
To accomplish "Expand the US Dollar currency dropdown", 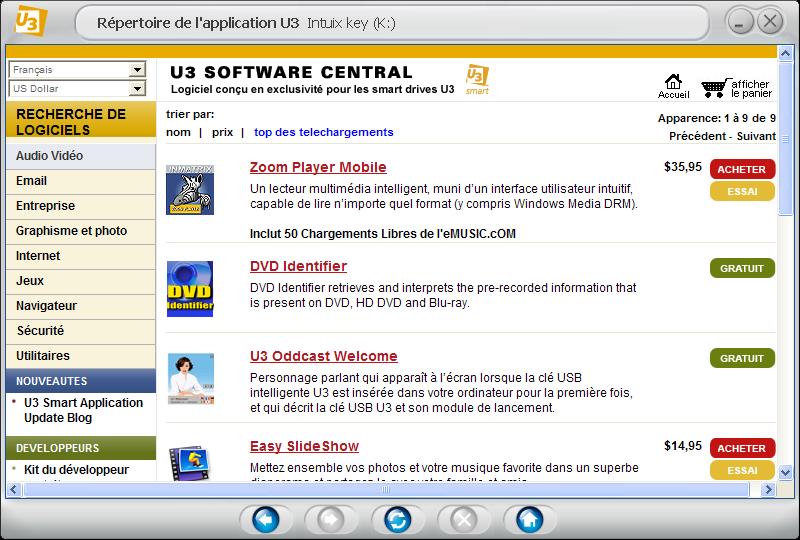I will tap(137, 88).
